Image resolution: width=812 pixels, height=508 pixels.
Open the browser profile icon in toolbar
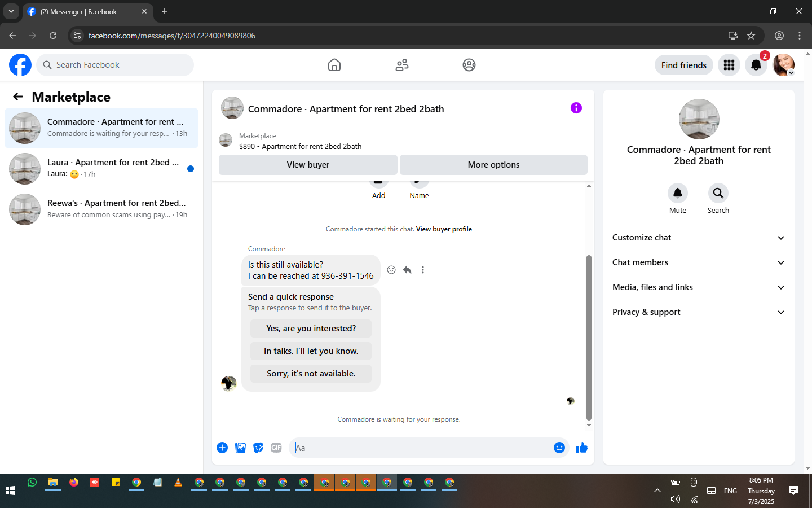[x=779, y=36]
